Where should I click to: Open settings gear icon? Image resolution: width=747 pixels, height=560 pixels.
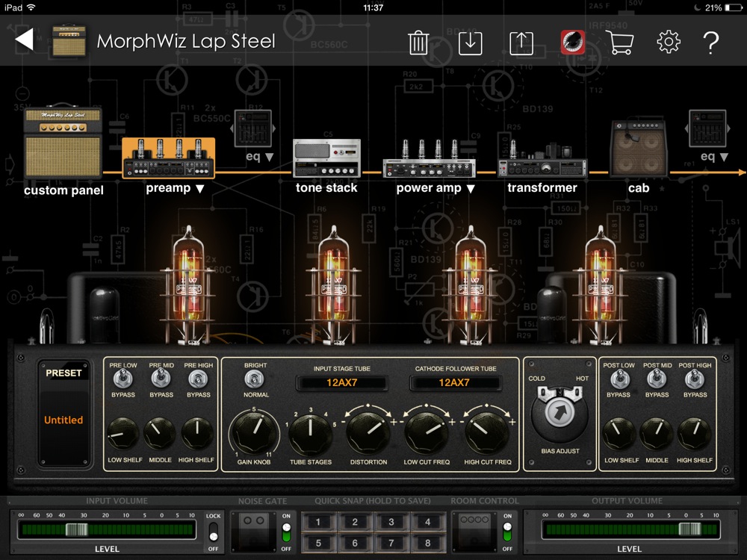669,43
